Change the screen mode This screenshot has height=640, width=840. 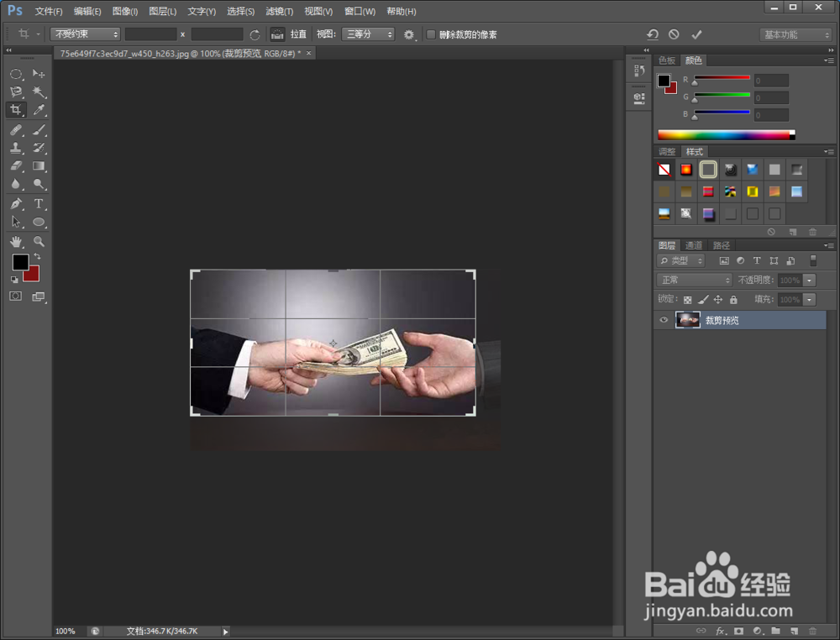39,296
